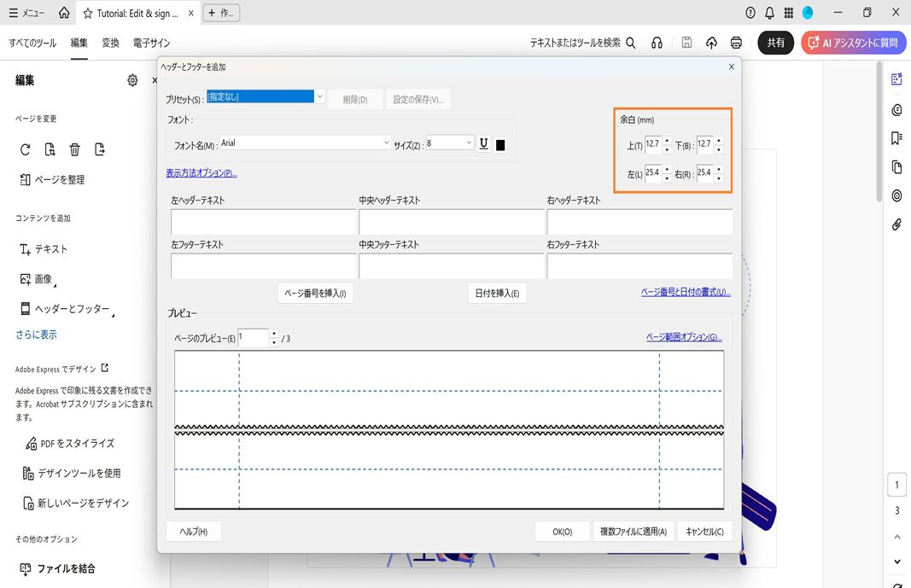Increase the 上 (top) margin stepper
The image size is (911, 588).
click(668, 141)
